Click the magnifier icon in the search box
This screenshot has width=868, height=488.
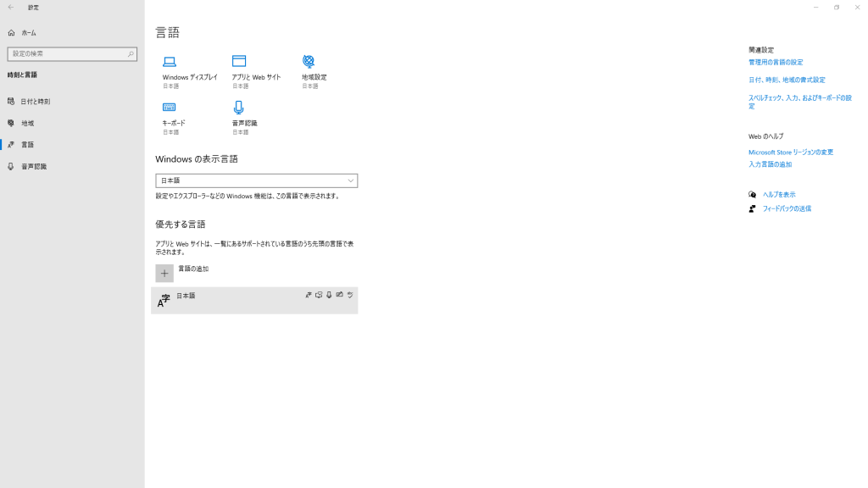click(x=131, y=53)
